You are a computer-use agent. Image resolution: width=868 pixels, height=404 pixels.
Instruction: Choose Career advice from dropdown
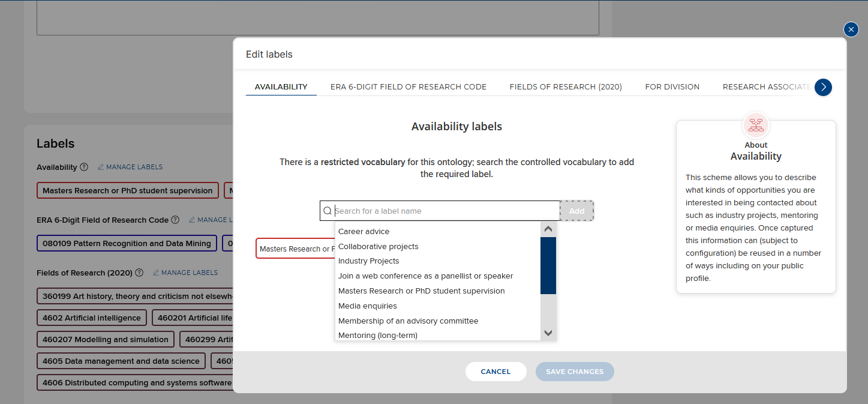pyautogui.click(x=364, y=232)
